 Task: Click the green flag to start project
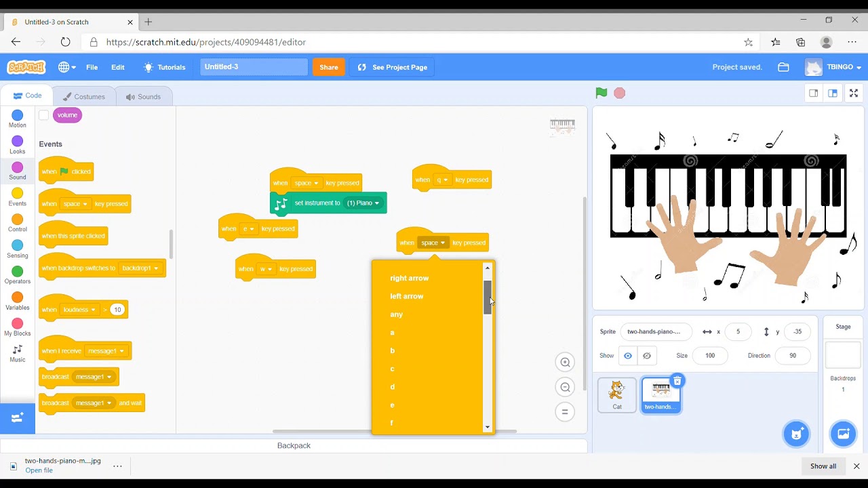click(601, 93)
